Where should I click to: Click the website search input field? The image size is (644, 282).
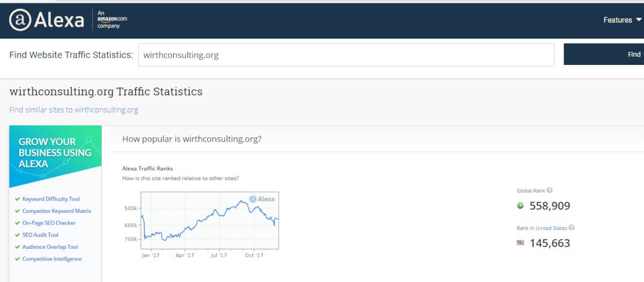click(x=346, y=55)
